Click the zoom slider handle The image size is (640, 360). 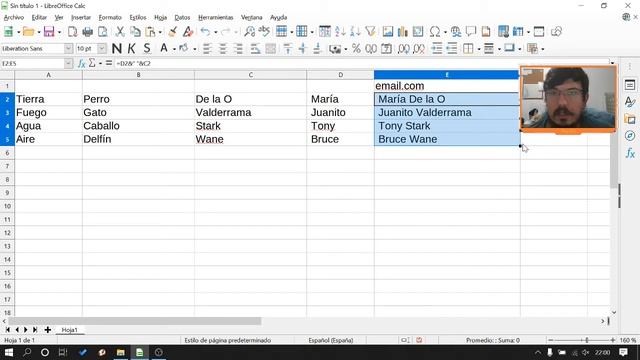587,340
